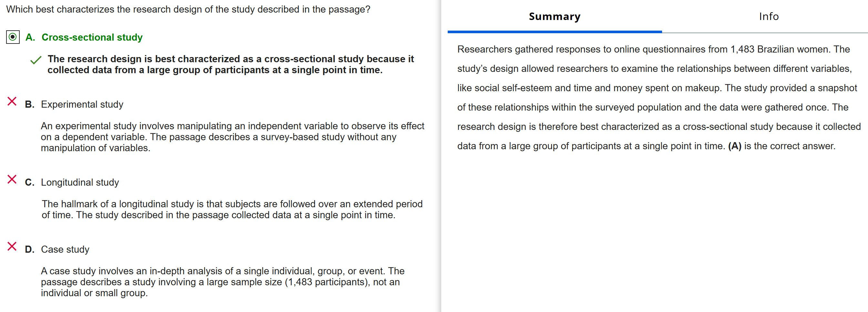Select the Longitudinal study option label
The width and height of the screenshot is (868, 312).
click(x=80, y=182)
